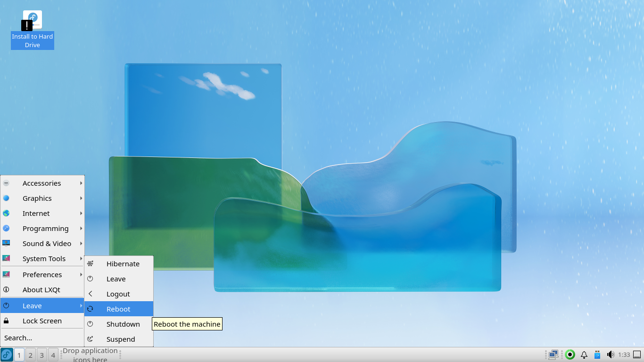Click the Shutdown power icon

(x=91, y=324)
